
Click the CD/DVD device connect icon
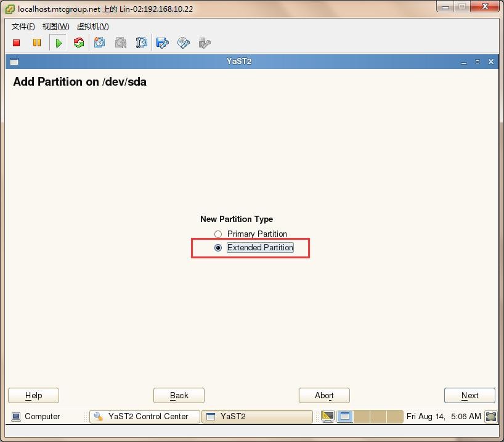[x=184, y=43]
